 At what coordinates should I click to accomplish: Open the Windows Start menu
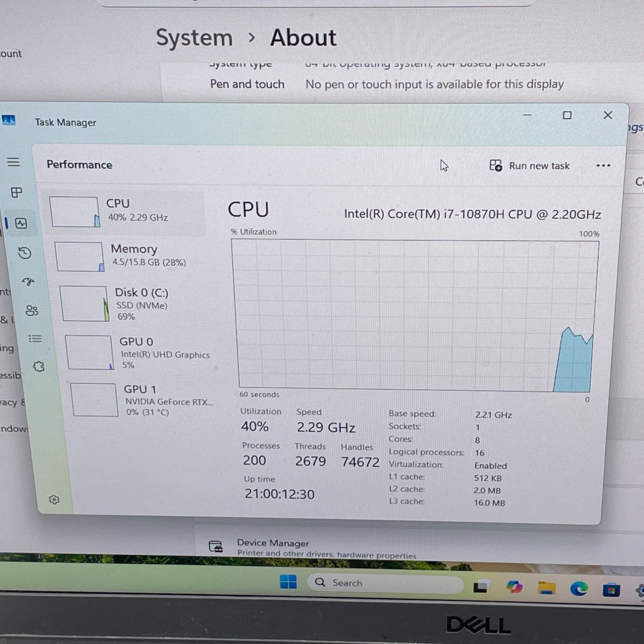[x=288, y=582]
